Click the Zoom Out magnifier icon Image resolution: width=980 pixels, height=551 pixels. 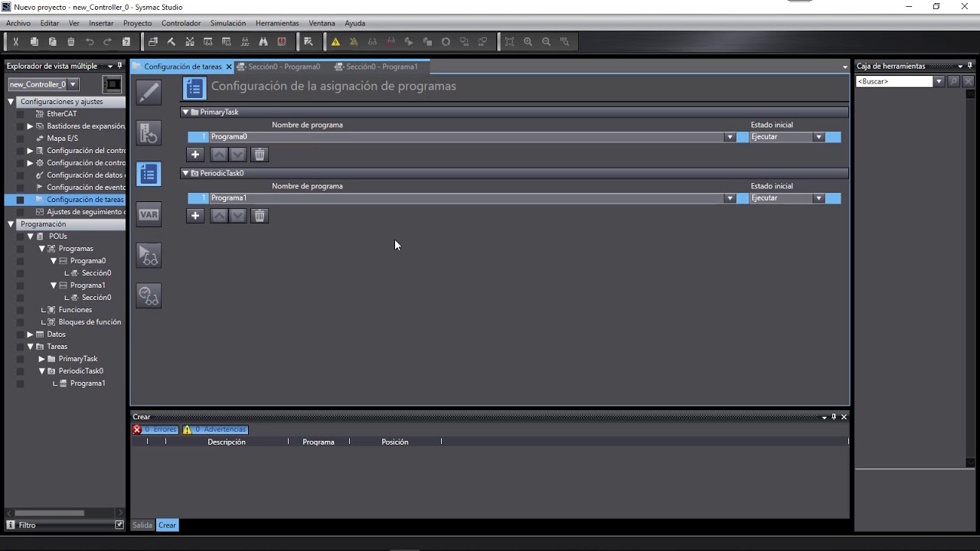coord(546,42)
